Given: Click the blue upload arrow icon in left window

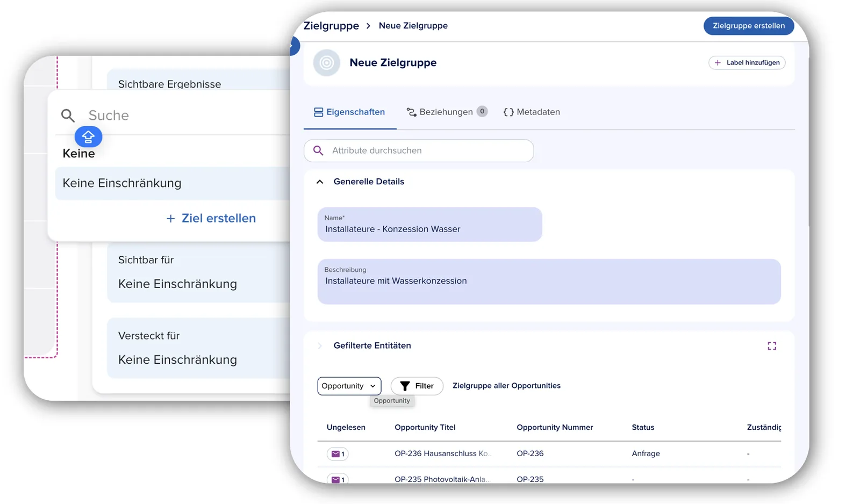Looking at the screenshot, I should (x=88, y=137).
